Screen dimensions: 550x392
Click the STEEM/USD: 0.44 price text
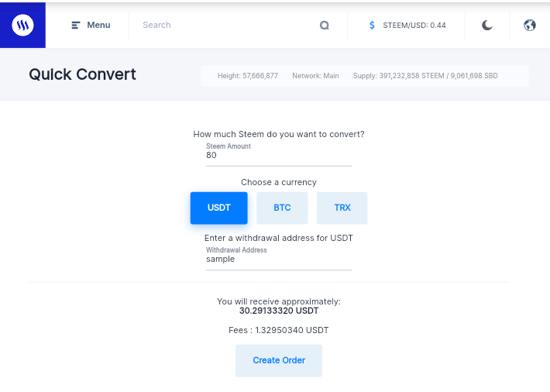tap(414, 26)
